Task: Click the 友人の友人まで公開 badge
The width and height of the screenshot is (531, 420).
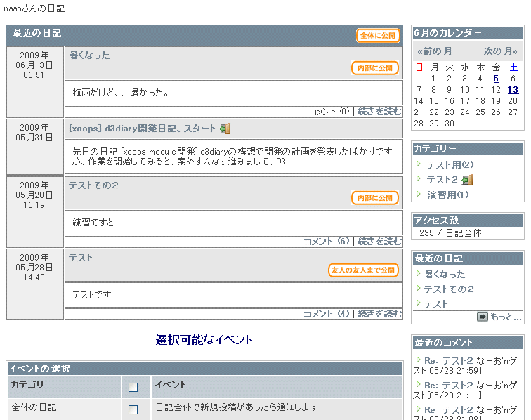Action: click(x=363, y=270)
